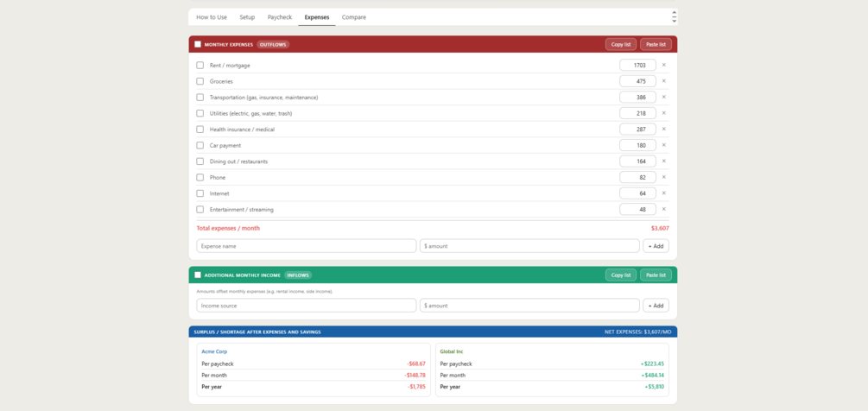Paste list into Additional Monthly Income
The width and height of the screenshot is (868, 411).
[x=656, y=275]
